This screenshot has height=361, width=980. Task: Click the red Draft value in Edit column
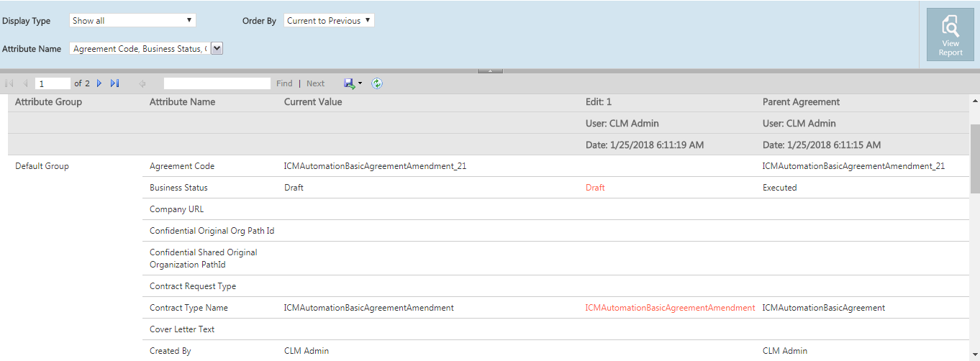pyautogui.click(x=595, y=188)
